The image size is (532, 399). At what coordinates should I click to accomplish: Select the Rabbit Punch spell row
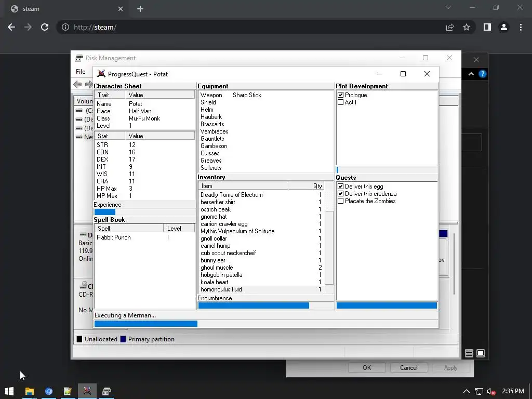(144, 237)
